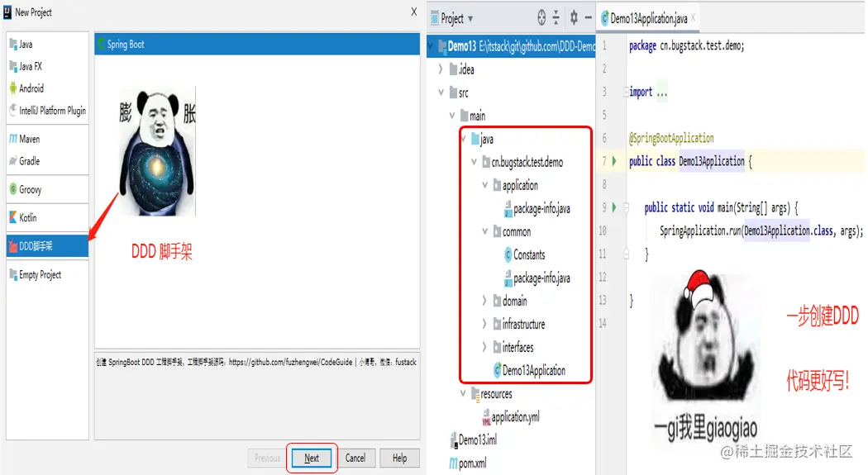Select the infrastructure package folder
Screen dimensions: 868x475
(x=518, y=325)
